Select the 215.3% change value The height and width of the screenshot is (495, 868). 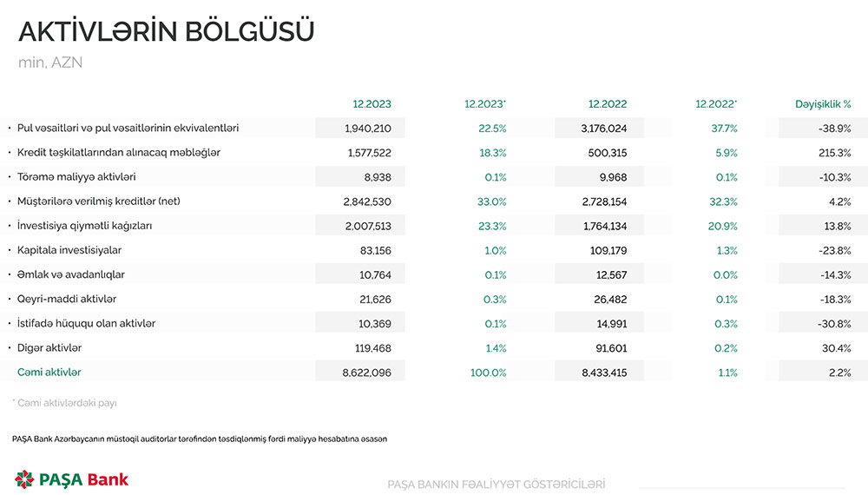pyautogui.click(x=834, y=153)
